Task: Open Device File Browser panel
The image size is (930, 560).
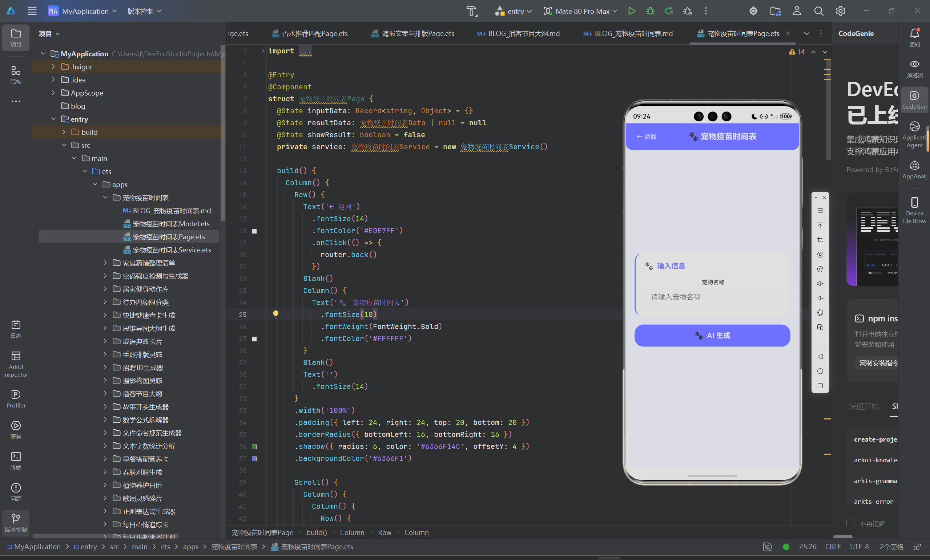Action: click(x=914, y=210)
